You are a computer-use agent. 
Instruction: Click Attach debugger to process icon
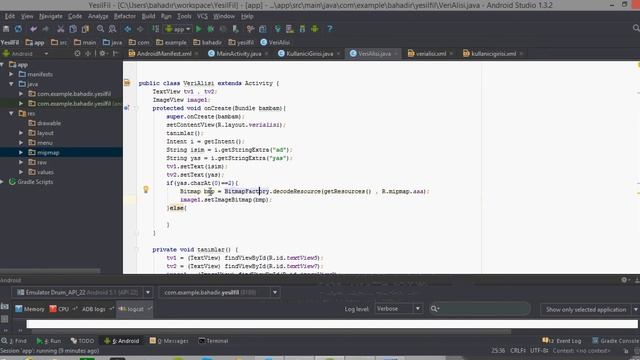236,29
